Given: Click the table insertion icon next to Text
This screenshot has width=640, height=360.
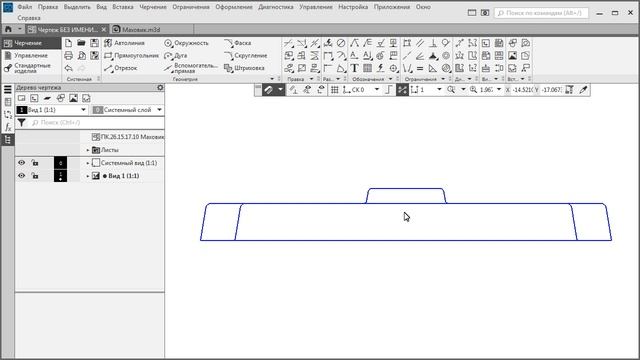Looking at the screenshot, I should pyautogui.click(x=367, y=68).
